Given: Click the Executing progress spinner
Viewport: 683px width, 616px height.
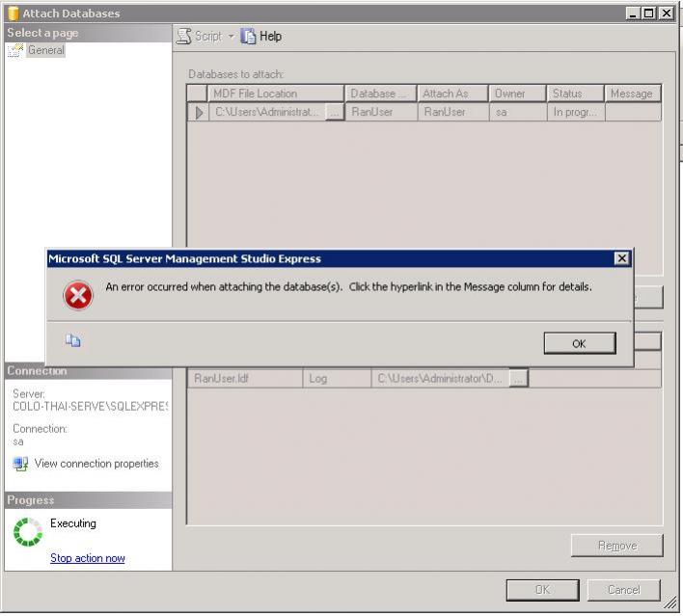Looking at the screenshot, I should click(x=28, y=531).
